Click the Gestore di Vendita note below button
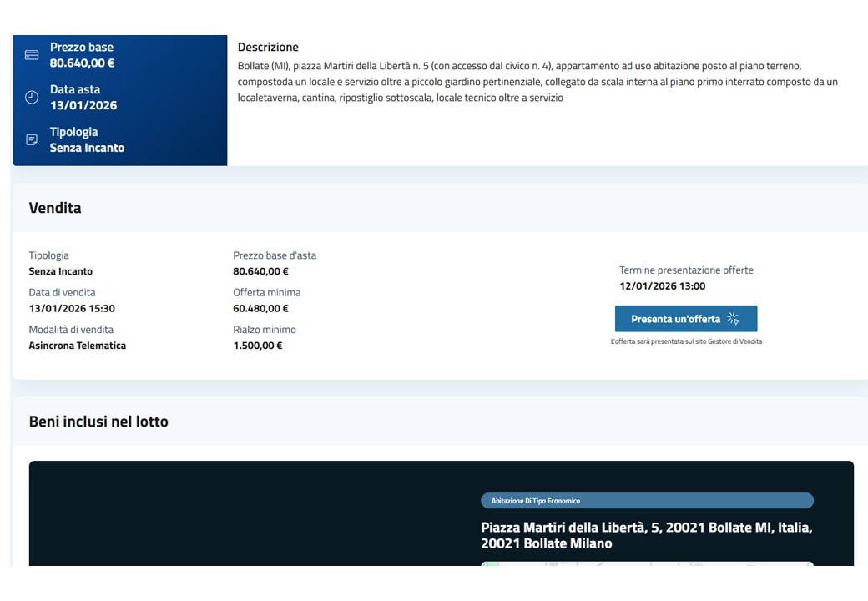868x601 pixels. point(686,341)
